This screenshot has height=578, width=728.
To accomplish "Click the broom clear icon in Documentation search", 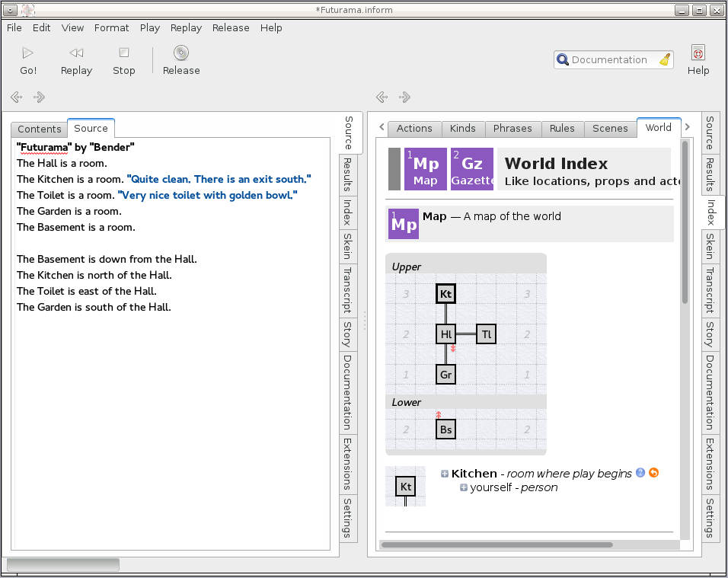I will point(665,60).
